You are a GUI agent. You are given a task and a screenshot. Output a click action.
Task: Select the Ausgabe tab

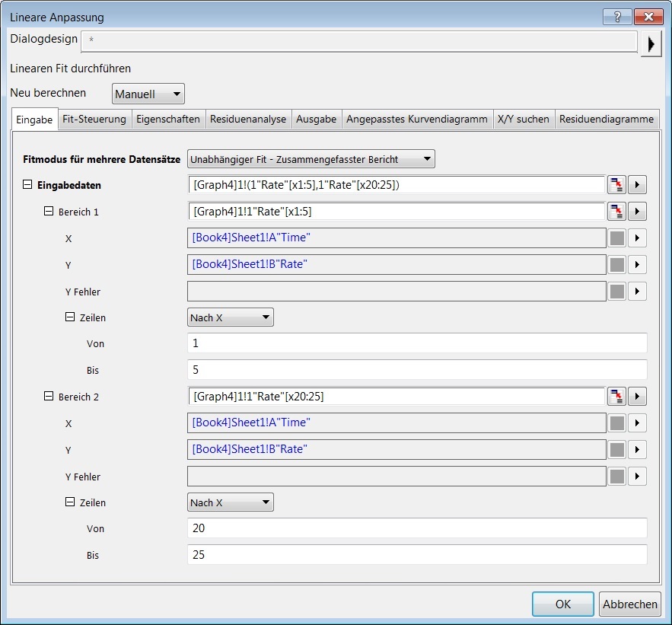click(x=317, y=120)
